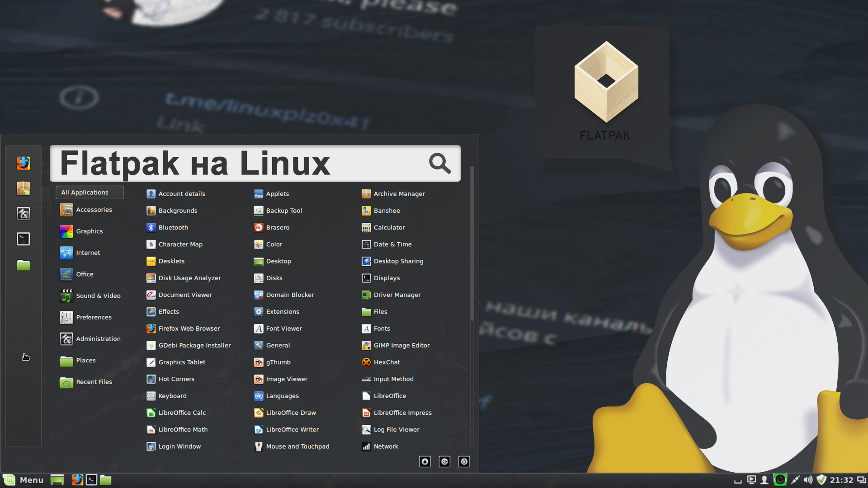The width and height of the screenshot is (868, 488).
Task: Click the magnifier search icon
Action: point(439,164)
